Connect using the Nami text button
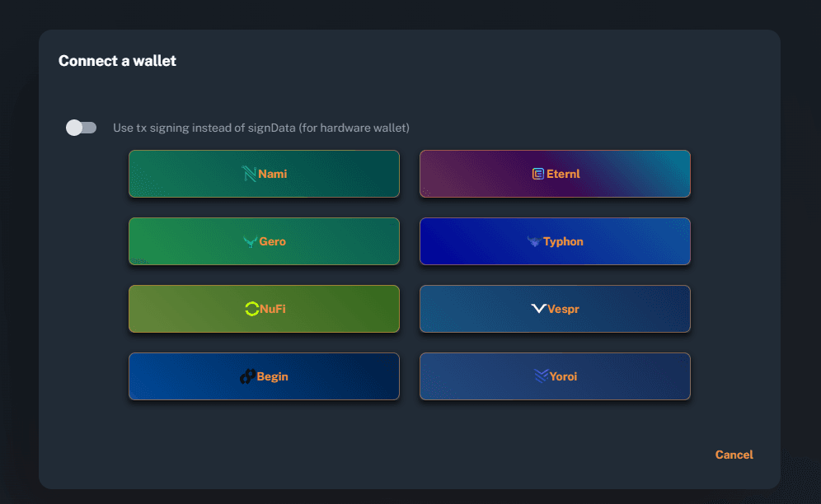The image size is (821, 504). coord(273,174)
